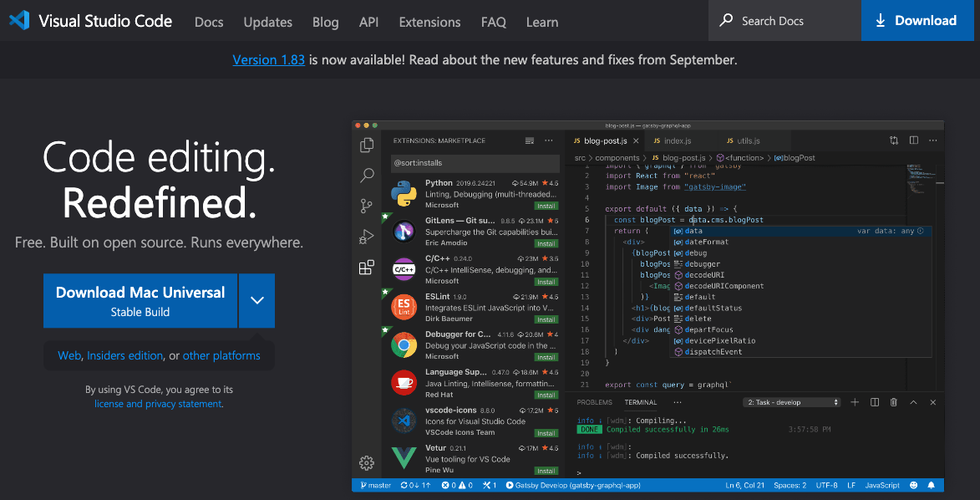Open the Manage gear icon in activity bar
980x500 pixels.
(x=367, y=463)
